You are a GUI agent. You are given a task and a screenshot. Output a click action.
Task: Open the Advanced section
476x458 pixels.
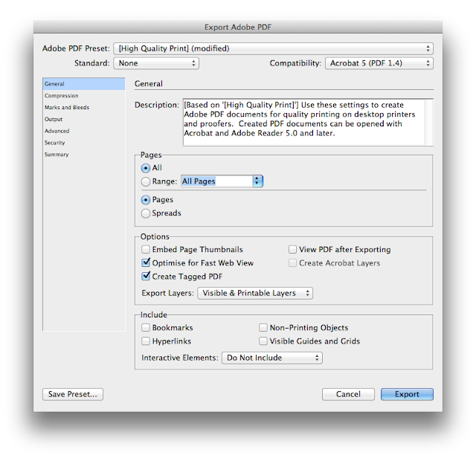click(84, 131)
